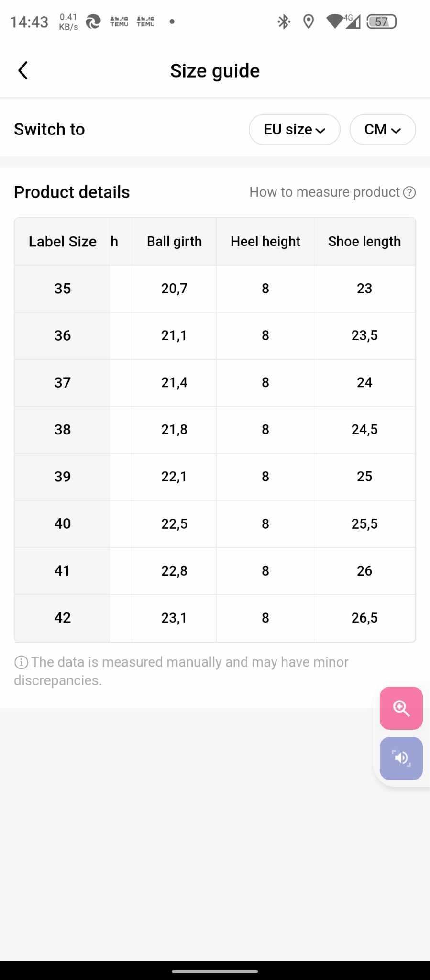Image resolution: width=430 pixels, height=980 pixels.
Task: Select the Ball girth column header
Action: click(x=174, y=242)
